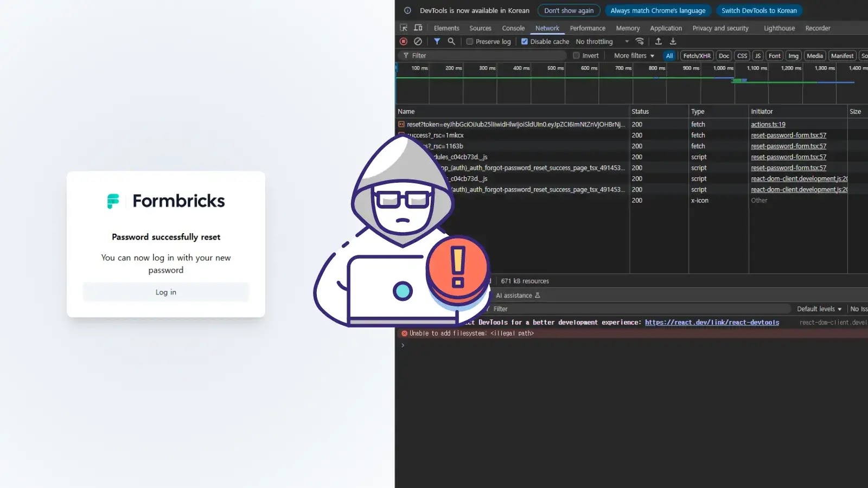Image resolution: width=868 pixels, height=488 pixels.
Task: Open the No throttling dropdown
Action: [x=601, y=41]
